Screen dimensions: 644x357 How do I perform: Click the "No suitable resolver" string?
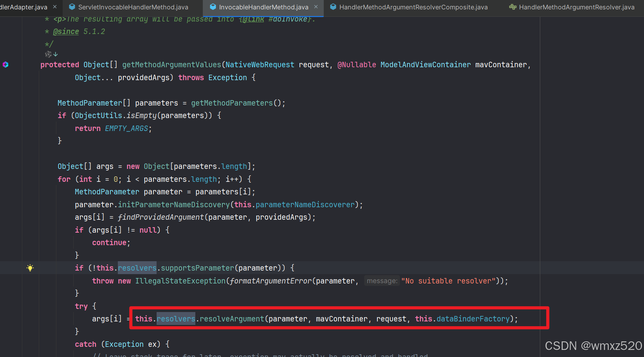click(x=448, y=281)
